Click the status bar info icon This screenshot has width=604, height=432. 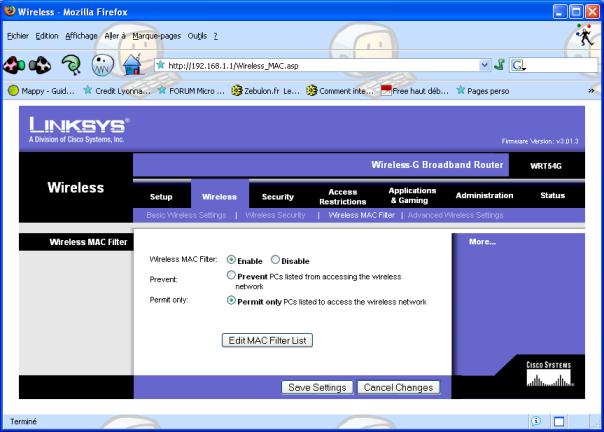tap(536, 421)
